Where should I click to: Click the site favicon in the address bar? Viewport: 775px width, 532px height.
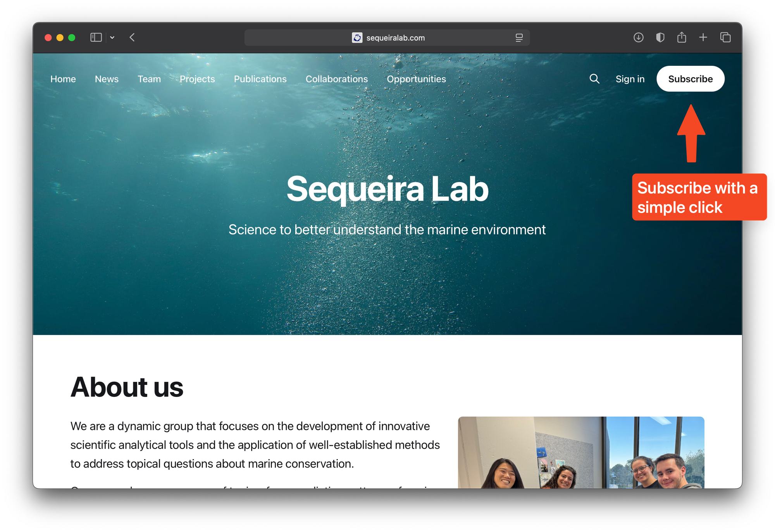coord(357,38)
